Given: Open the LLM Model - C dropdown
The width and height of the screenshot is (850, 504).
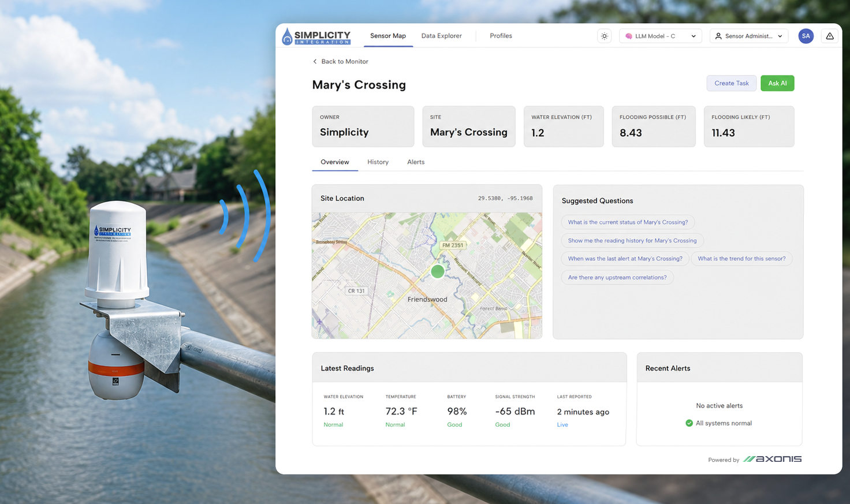Looking at the screenshot, I should click(x=661, y=36).
